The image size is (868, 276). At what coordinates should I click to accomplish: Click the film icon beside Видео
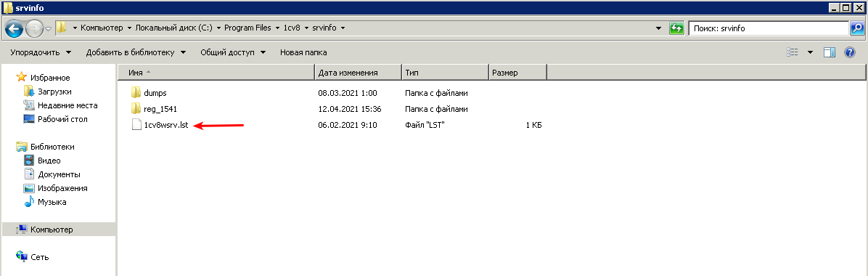pyautogui.click(x=29, y=161)
